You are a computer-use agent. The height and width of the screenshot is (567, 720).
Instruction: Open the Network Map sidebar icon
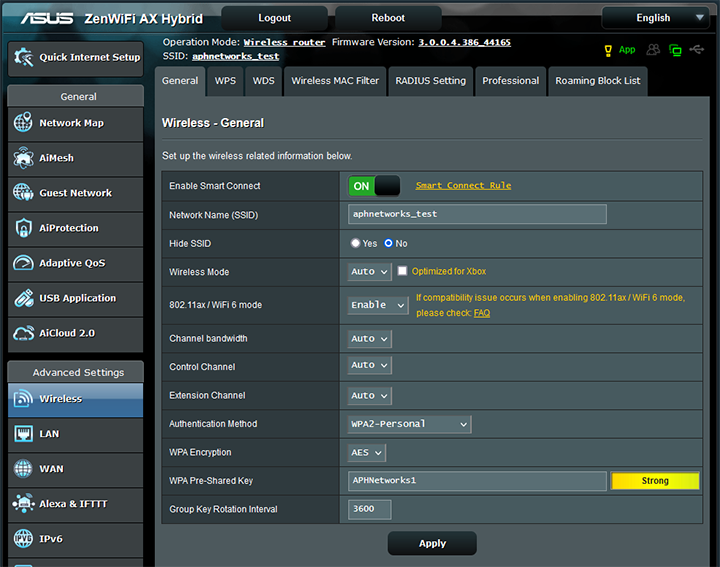point(23,123)
